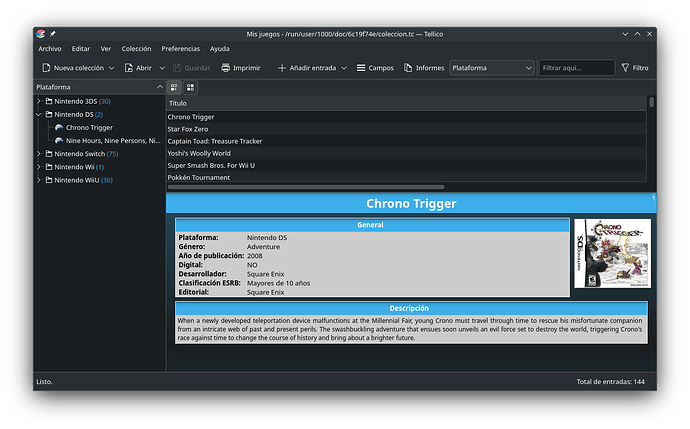Screen dimensions: 690x429
Task: Click the Tellico app icon in title bar
Action: [40, 34]
